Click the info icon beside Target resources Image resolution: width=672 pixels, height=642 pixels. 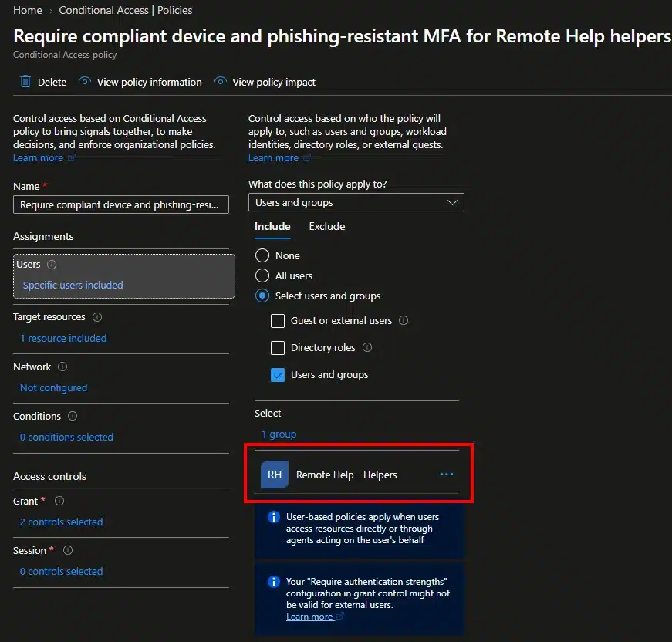click(x=97, y=317)
